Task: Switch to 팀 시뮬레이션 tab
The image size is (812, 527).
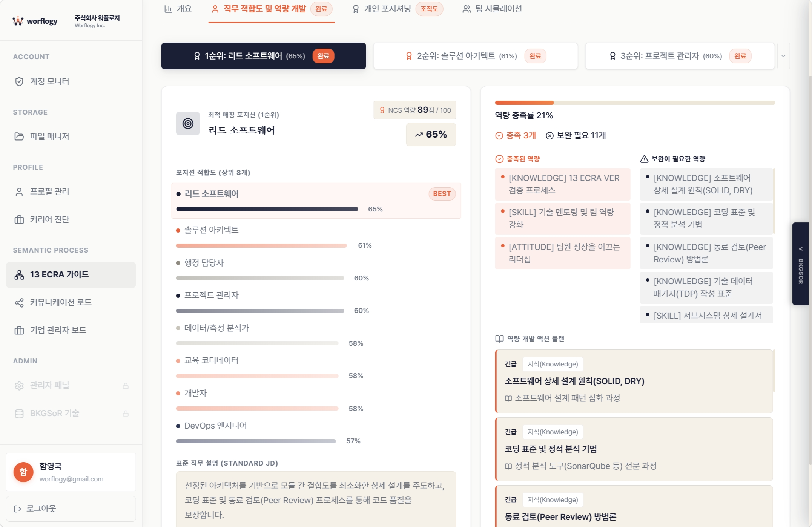Action: 492,9
